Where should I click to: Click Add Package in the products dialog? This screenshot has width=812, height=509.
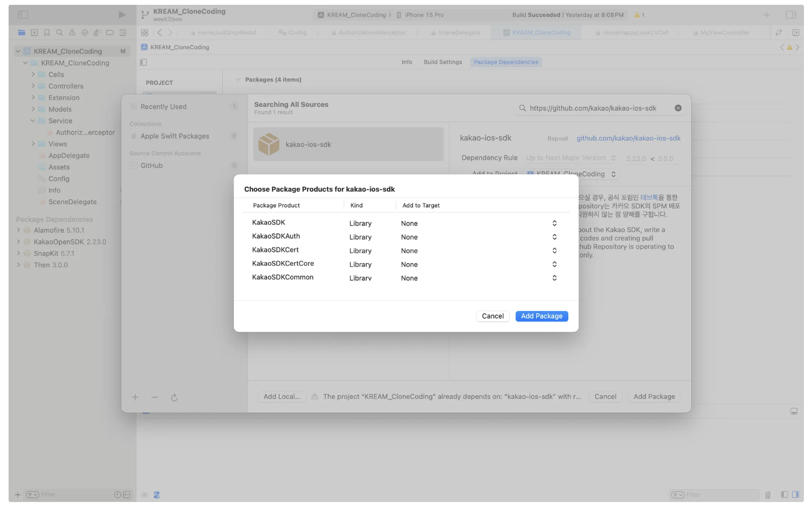[x=541, y=316]
